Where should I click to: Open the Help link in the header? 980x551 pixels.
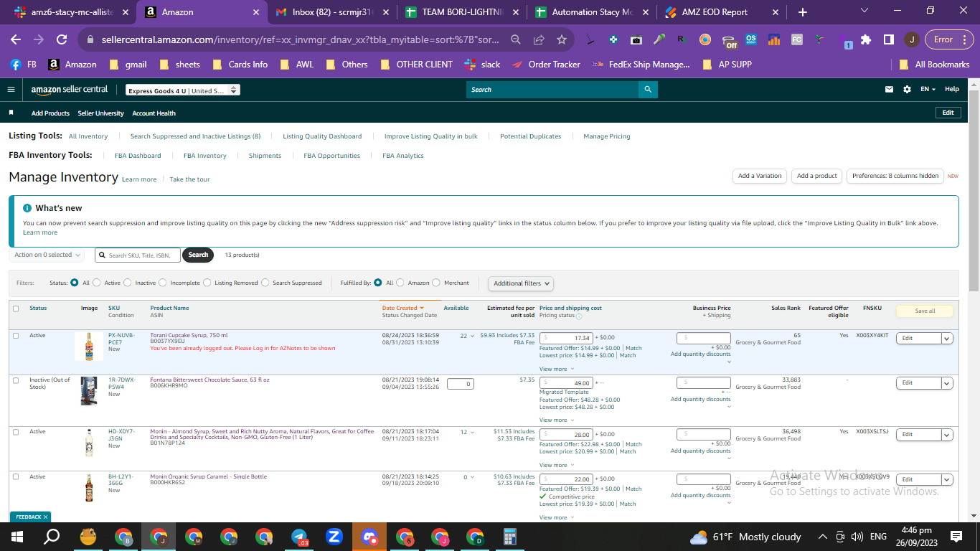coord(952,90)
